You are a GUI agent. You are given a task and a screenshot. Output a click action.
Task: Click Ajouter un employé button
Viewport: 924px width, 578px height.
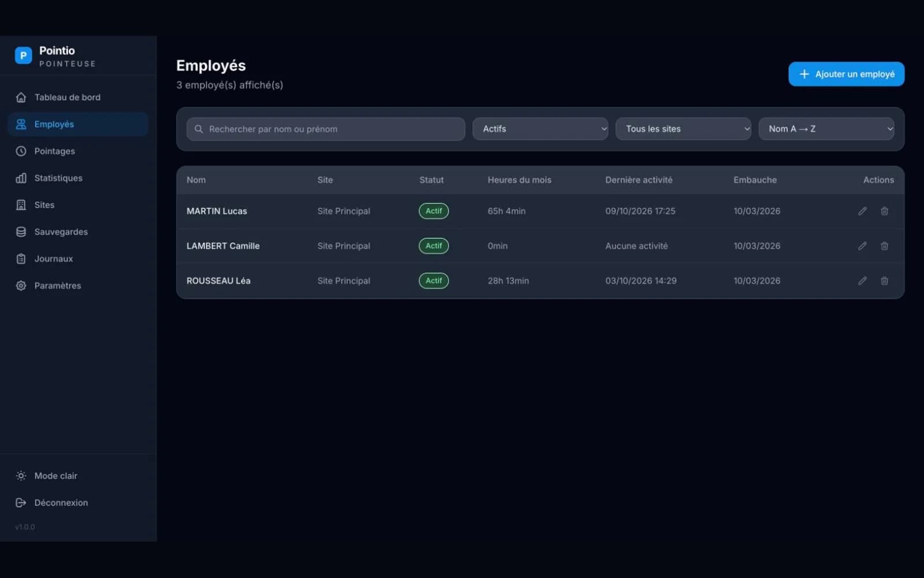point(846,74)
